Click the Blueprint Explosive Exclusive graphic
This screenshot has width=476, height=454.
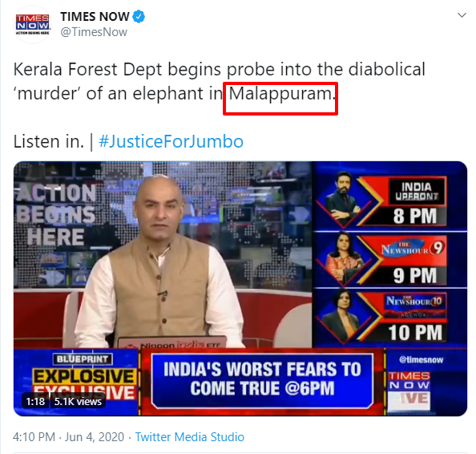coord(83,375)
